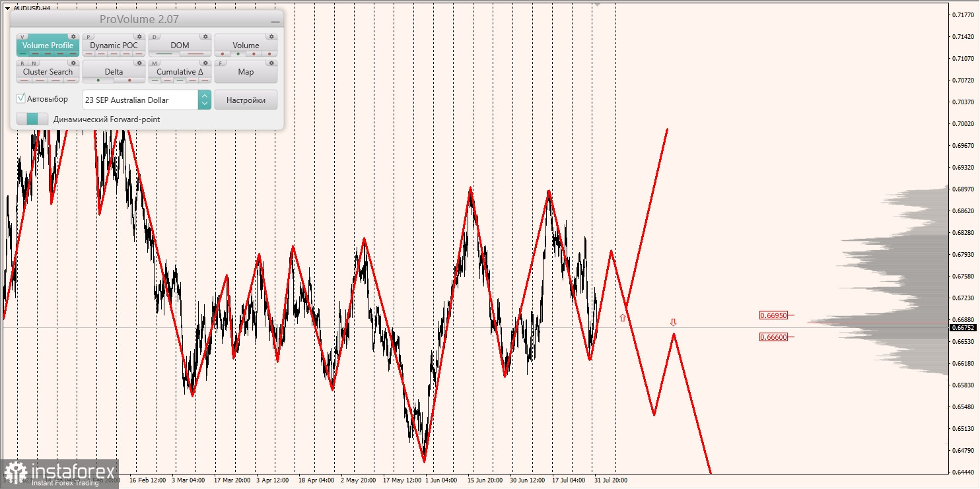Image resolution: width=980 pixels, height=489 pixels.
Task: Click the 3 Mar 04:00 time axis label
Action: (x=188, y=480)
